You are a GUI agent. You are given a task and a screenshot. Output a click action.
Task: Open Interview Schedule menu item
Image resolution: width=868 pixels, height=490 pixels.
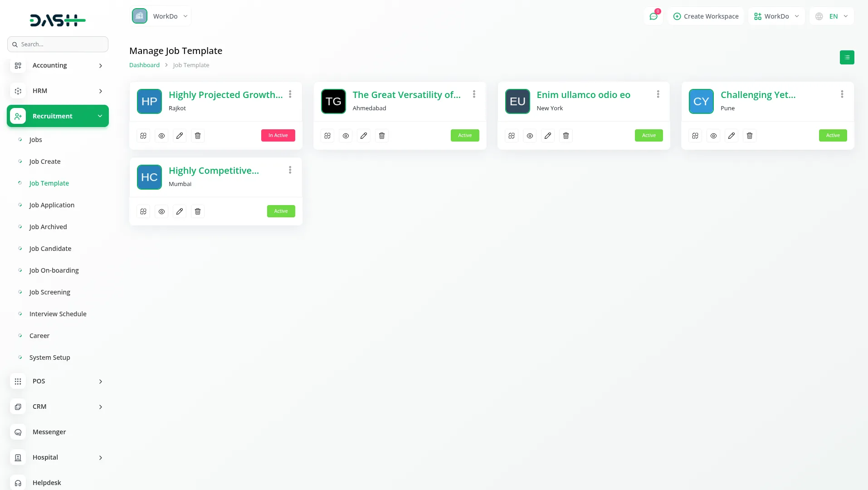pos(58,314)
